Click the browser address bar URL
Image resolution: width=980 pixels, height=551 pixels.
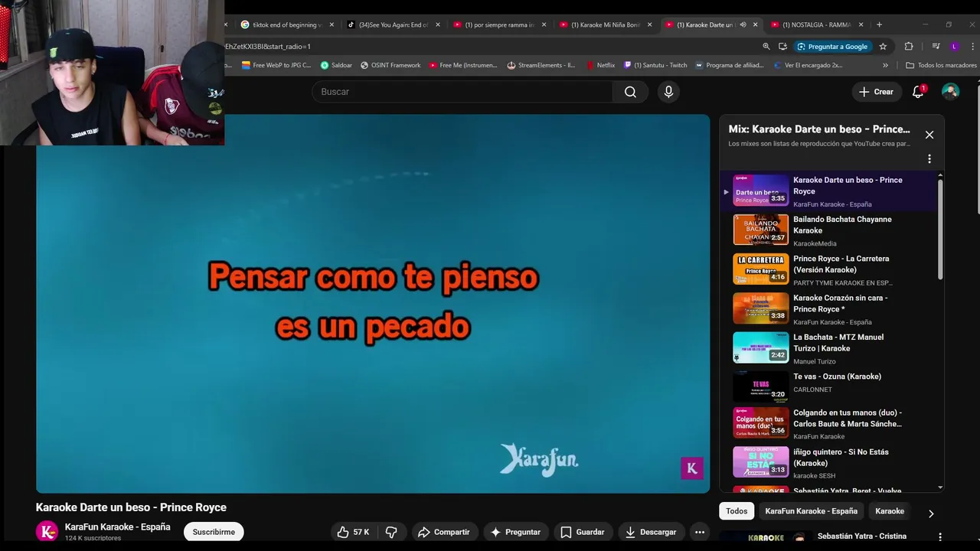(490, 47)
